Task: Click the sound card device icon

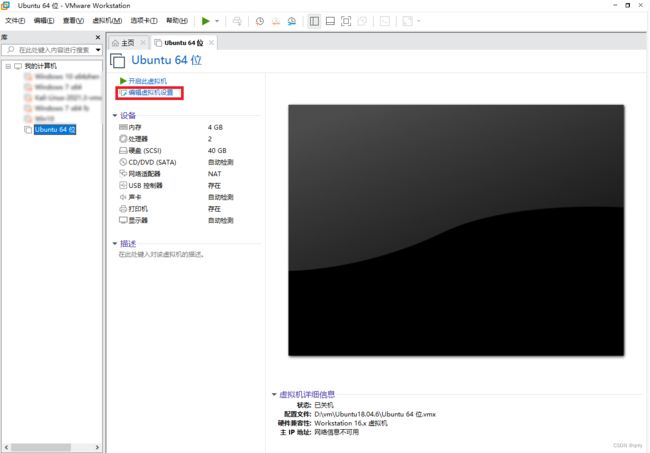Action: (x=123, y=197)
